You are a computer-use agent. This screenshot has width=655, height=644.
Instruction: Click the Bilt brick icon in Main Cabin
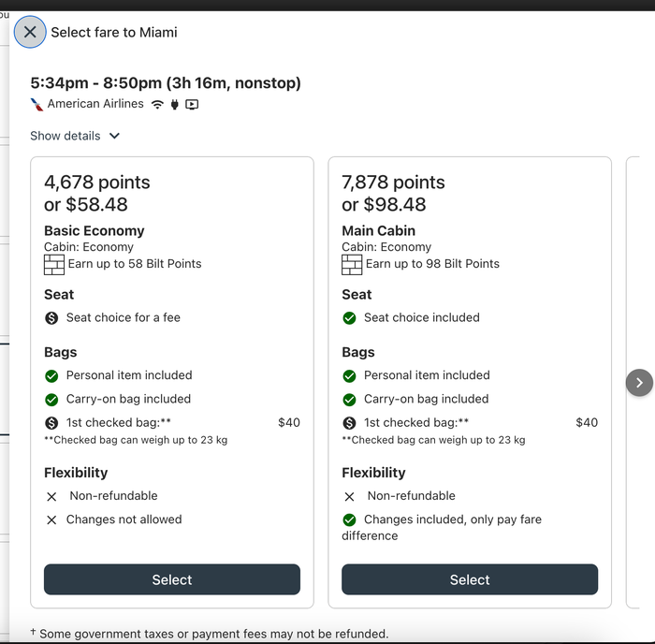(352, 265)
